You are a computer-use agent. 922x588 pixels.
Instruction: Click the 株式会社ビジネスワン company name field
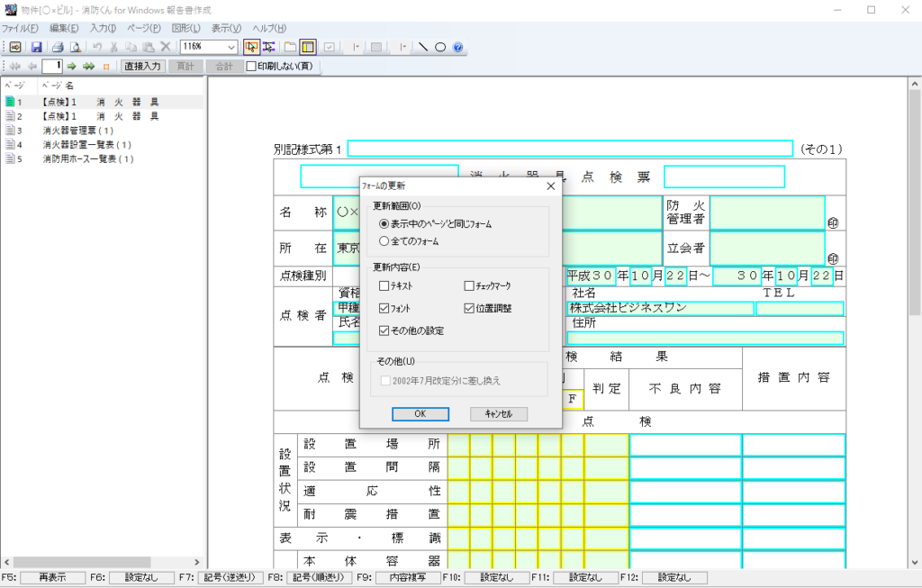point(660,308)
